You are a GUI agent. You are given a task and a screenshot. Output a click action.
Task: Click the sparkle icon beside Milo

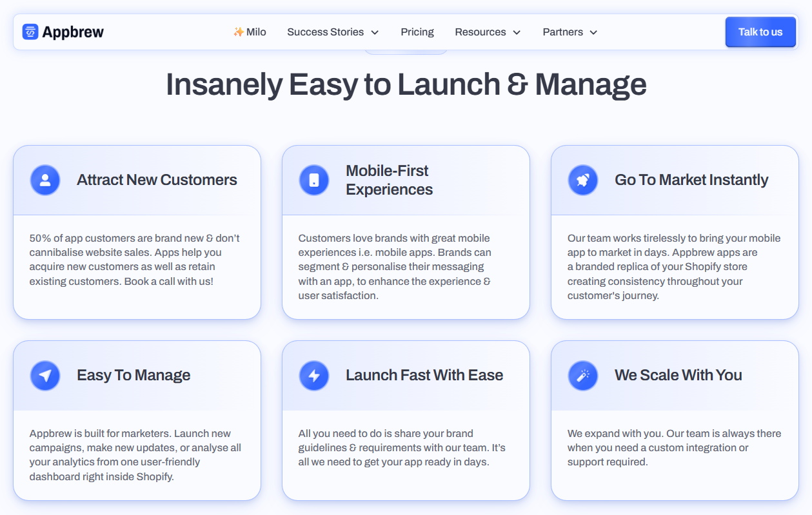pos(239,32)
